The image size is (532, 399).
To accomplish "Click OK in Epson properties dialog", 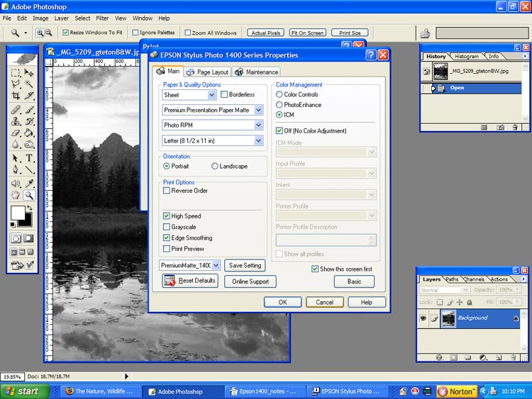I will tap(282, 302).
